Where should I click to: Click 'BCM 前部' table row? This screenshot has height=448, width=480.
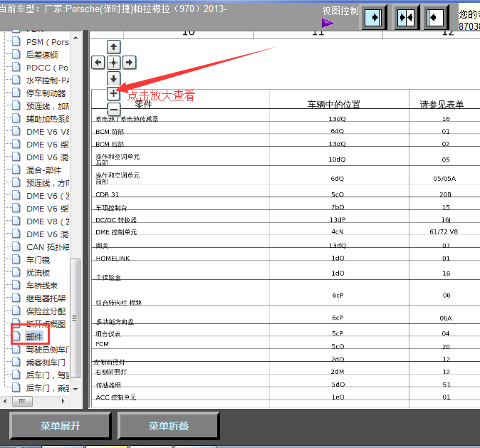coord(110,132)
